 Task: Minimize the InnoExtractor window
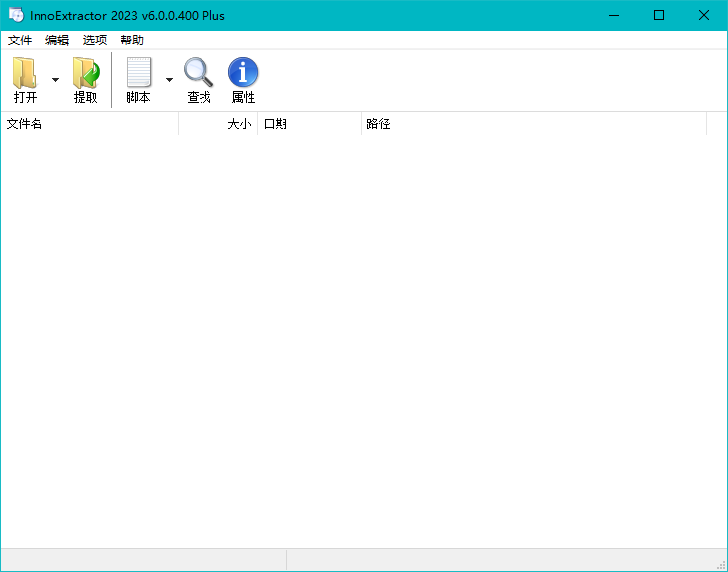pos(614,16)
